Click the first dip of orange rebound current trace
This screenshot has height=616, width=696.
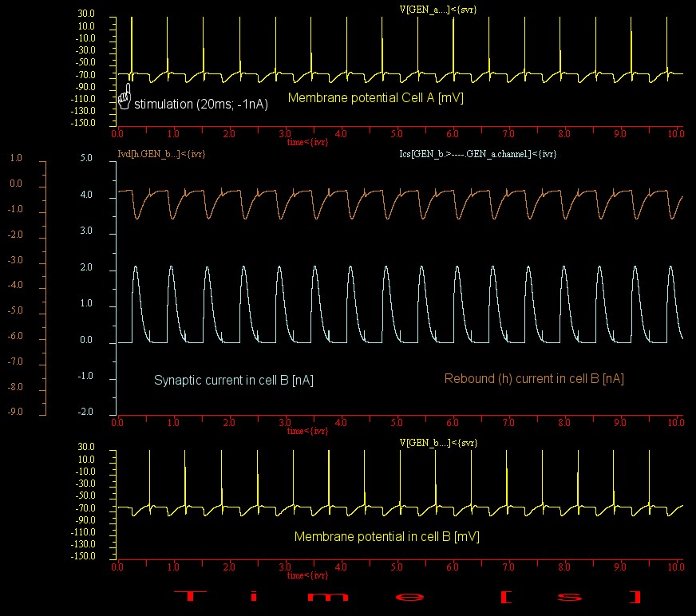[136, 217]
